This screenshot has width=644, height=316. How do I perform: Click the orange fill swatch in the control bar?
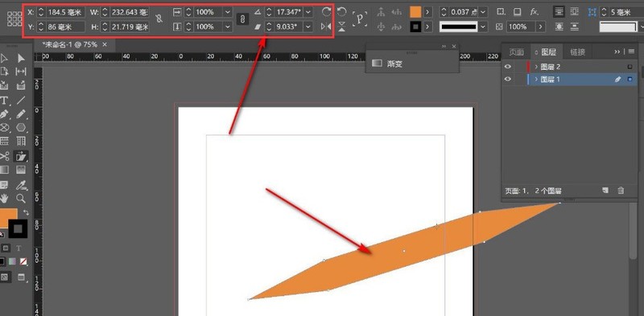(x=415, y=12)
